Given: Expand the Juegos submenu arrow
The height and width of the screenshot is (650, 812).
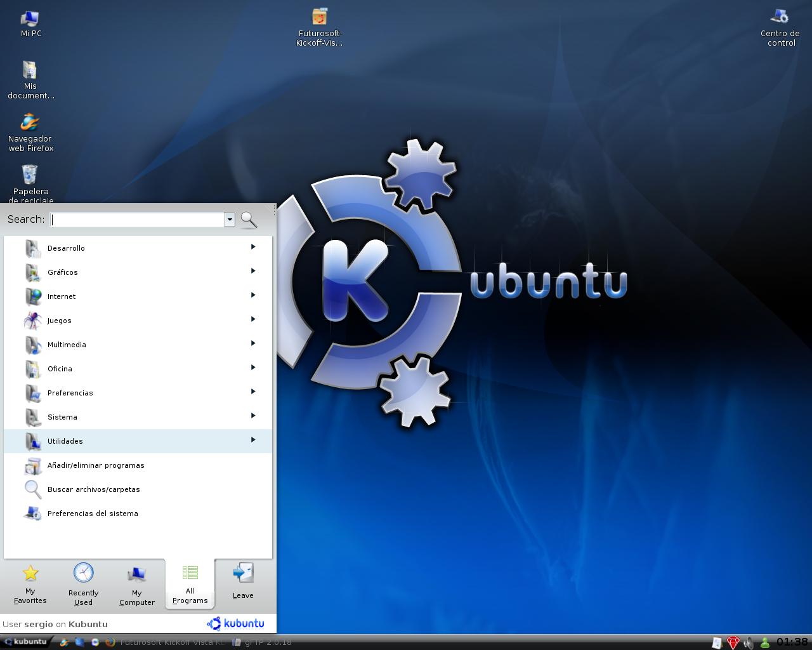Looking at the screenshot, I should (252, 319).
